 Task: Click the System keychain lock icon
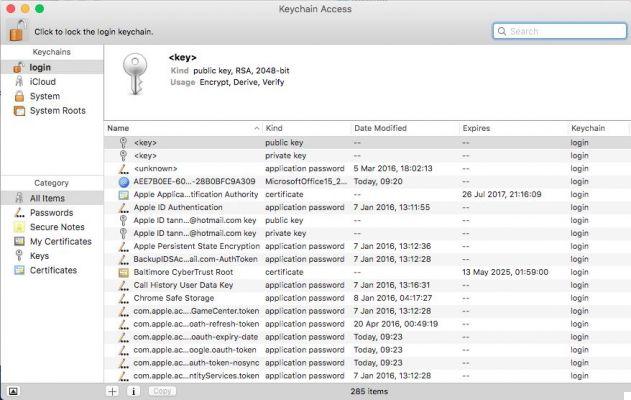(19, 96)
